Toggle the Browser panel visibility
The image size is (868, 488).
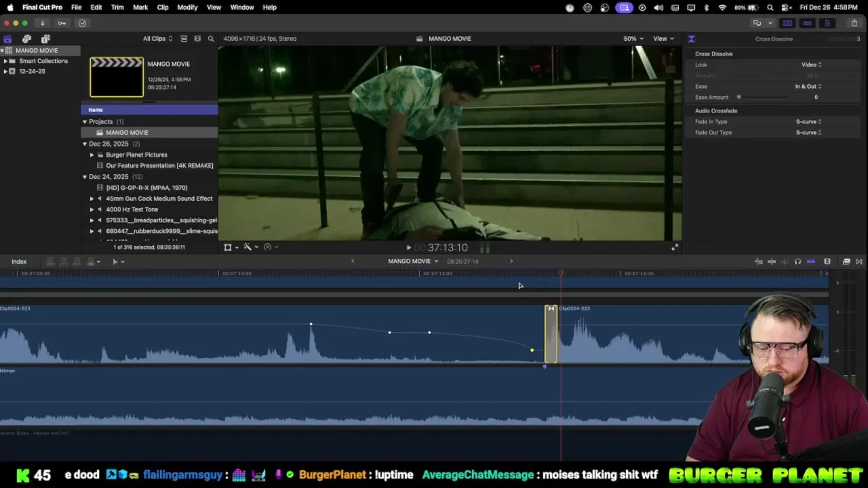tap(787, 23)
